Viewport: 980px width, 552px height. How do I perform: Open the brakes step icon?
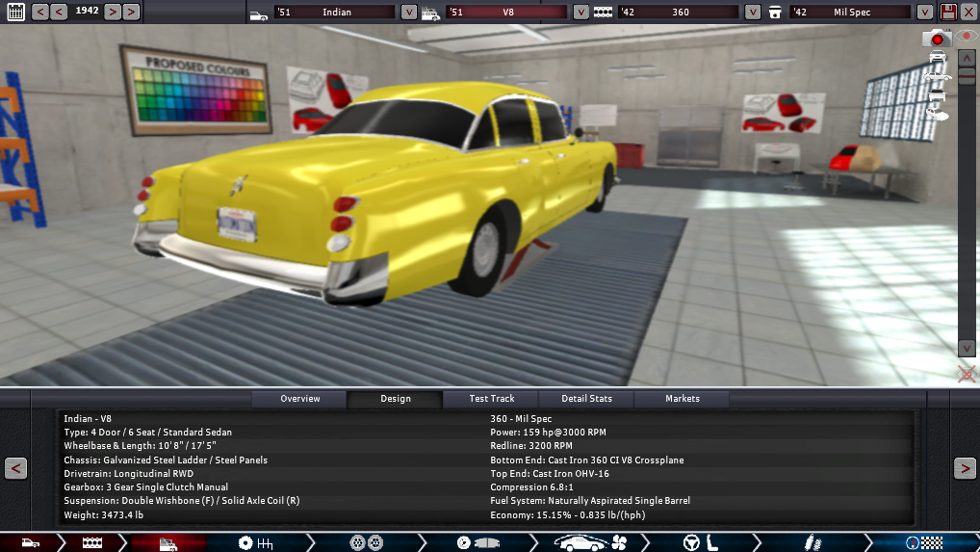click(x=472, y=542)
